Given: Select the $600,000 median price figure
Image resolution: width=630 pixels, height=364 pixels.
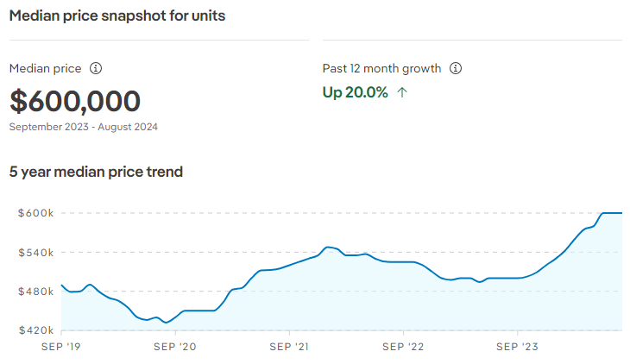Looking at the screenshot, I should (75, 101).
